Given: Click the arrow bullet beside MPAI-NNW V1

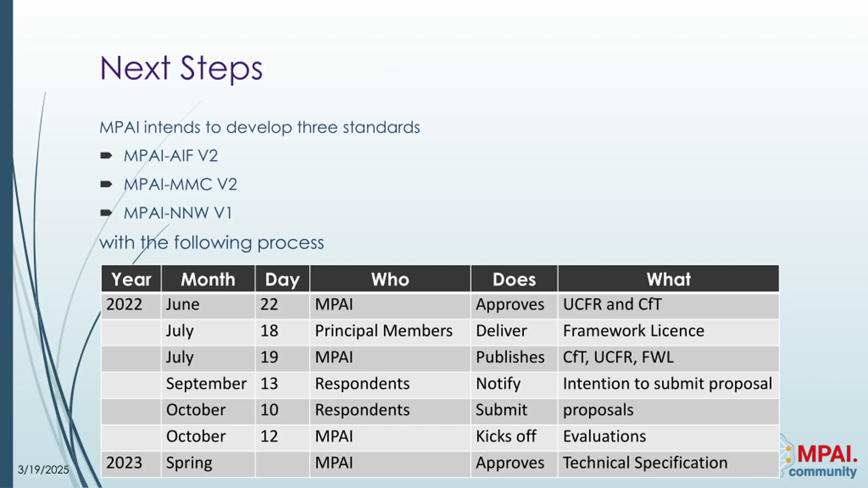Looking at the screenshot, I should 106,213.
